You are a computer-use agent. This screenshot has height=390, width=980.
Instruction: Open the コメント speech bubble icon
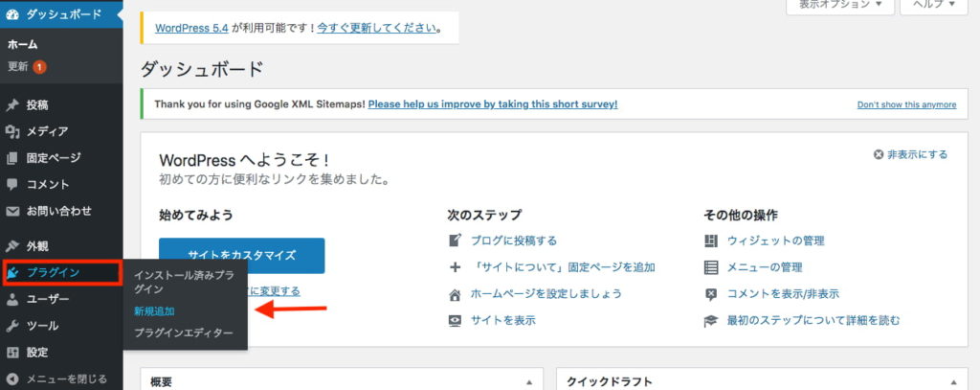(x=12, y=185)
